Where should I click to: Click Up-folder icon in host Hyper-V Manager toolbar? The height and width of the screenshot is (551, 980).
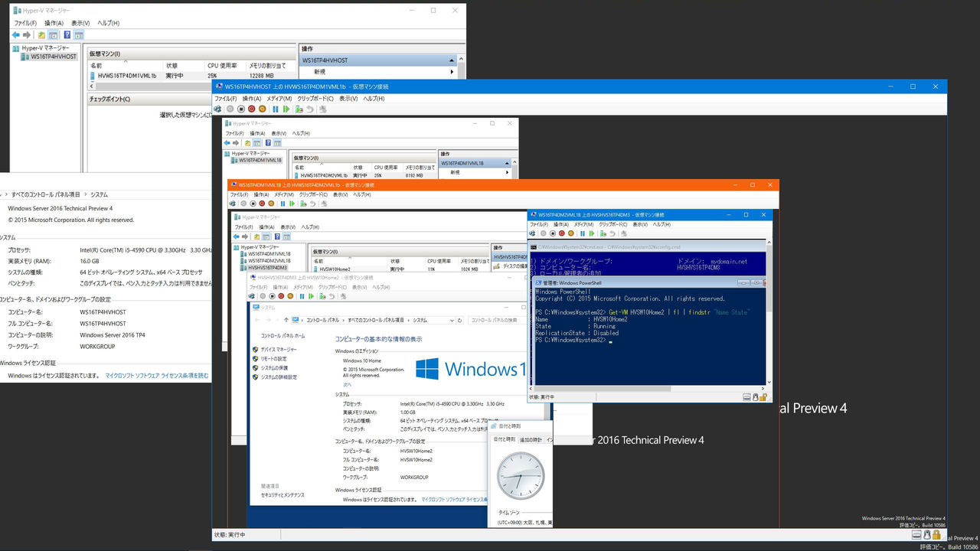point(41,35)
